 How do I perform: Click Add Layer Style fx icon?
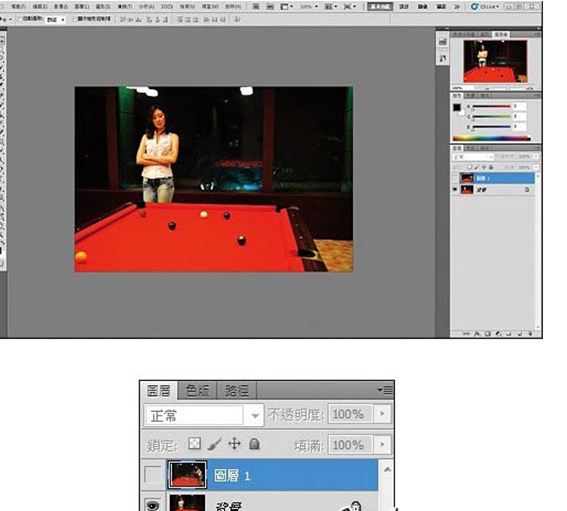[477, 334]
